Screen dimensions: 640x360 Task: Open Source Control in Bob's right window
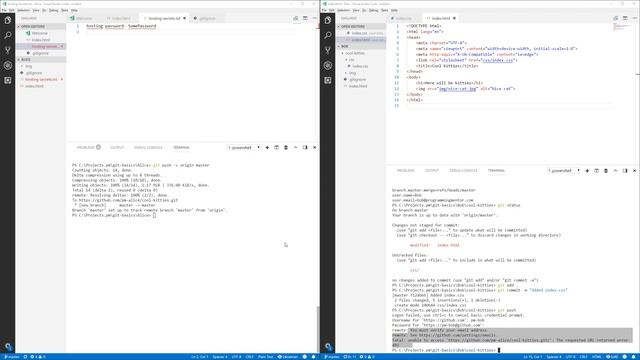click(x=328, y=50)
